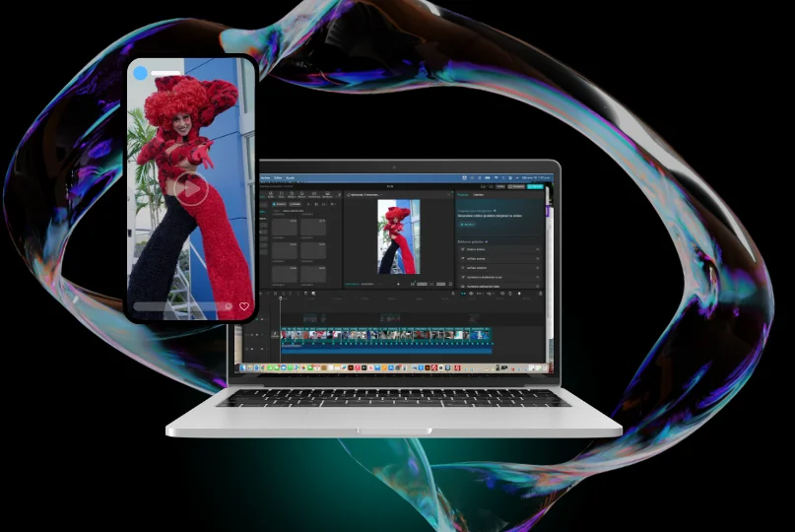Toggle the first item in the right panel list
Screen dimensions: 795x532
click(538, 249)
